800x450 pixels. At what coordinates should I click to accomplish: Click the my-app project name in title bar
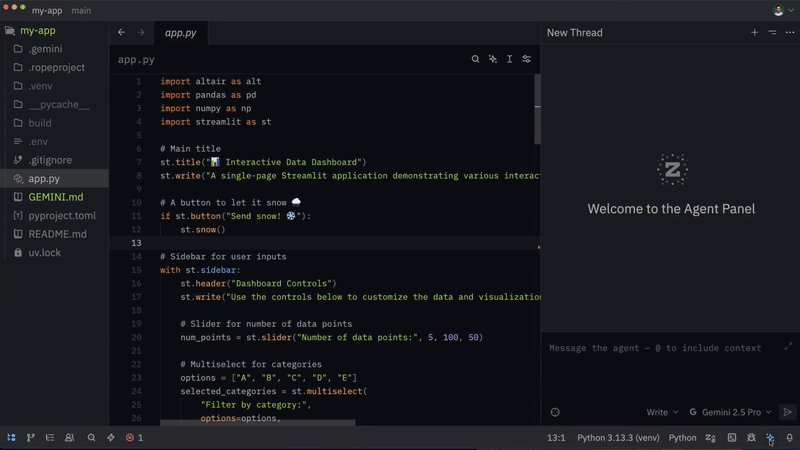[47, 10]
